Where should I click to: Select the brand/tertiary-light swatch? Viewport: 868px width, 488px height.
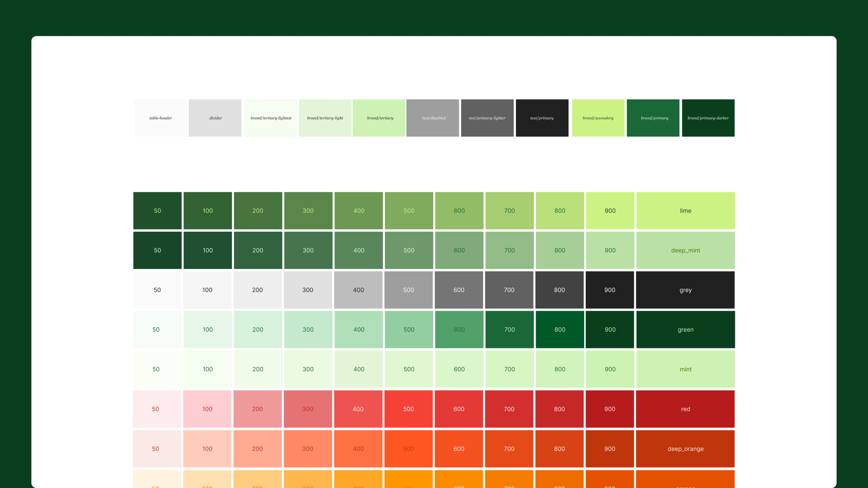(x=325, y=118)
